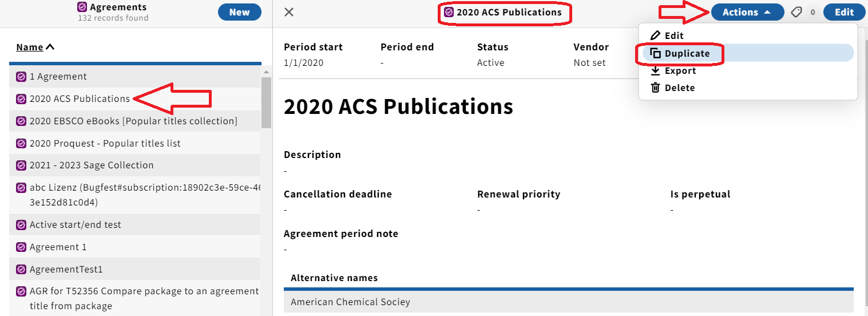Click the icon beside abc Lizenz row
The image size is (868, 316).
click(x=21, y=188)
